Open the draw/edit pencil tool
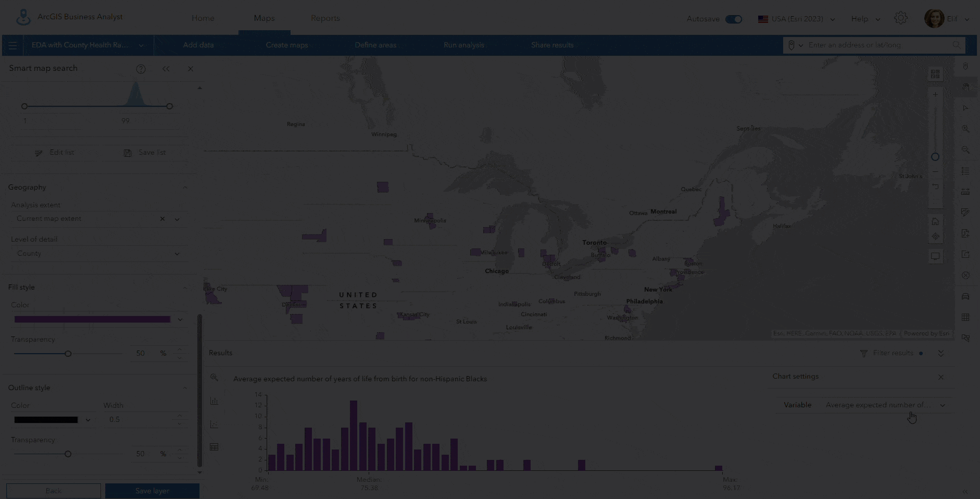Viewport: 980px width, 499px height. 966,213
